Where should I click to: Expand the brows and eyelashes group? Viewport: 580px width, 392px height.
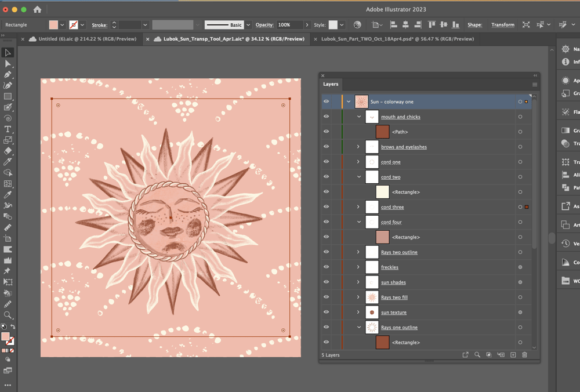[358, 147]
